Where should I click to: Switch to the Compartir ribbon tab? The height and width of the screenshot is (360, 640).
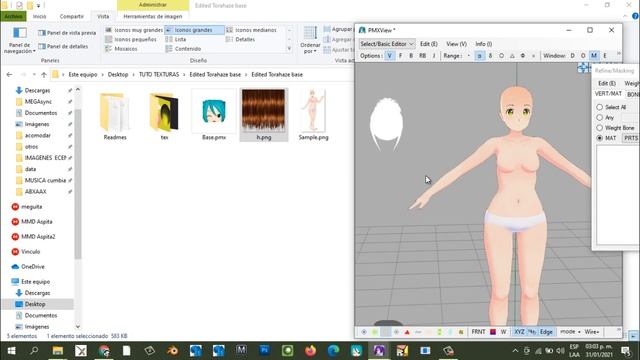pos(71,16)
